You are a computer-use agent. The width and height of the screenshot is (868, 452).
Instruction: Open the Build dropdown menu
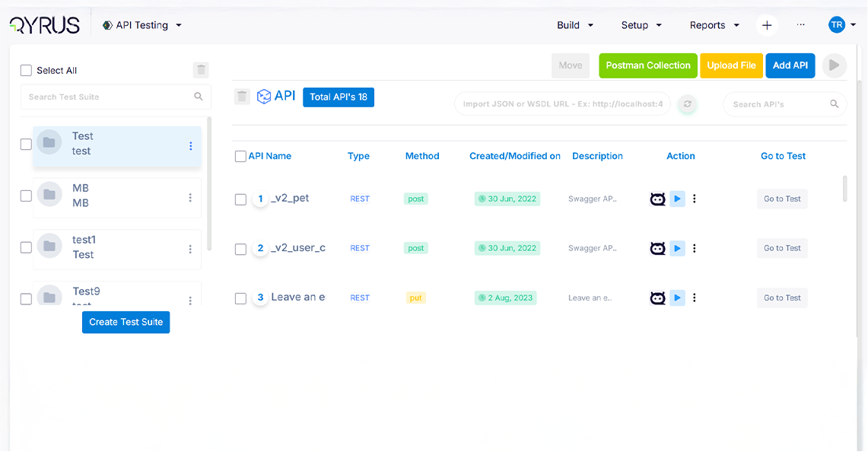(574, 25)
